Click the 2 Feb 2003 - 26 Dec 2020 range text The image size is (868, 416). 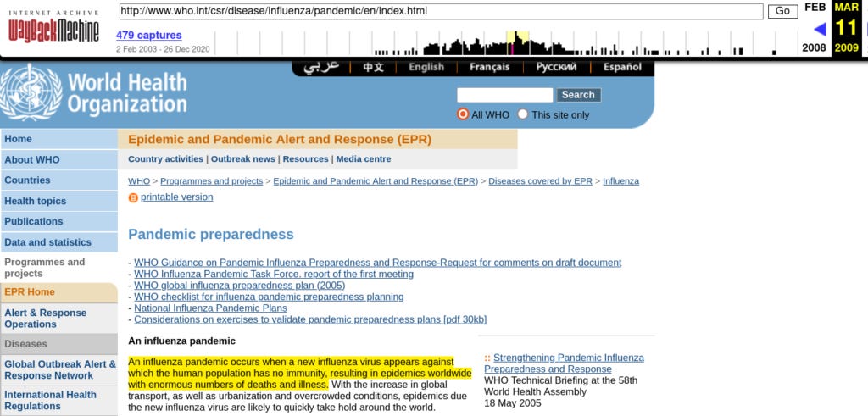tap(163, 49)
